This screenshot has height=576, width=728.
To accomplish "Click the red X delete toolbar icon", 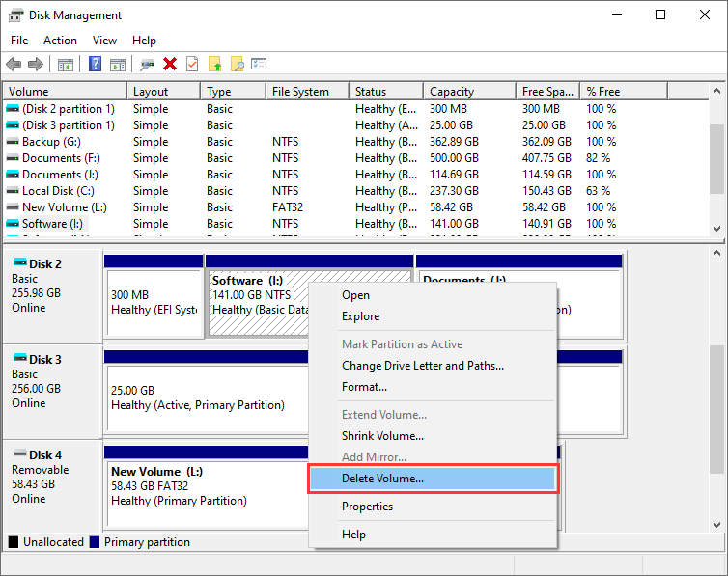I will click(170, 65).
